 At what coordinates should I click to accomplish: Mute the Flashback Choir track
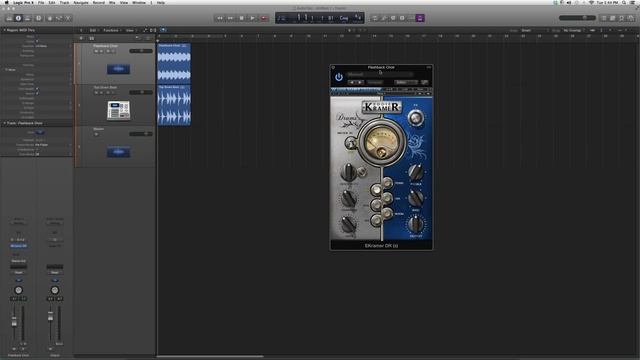pos(96,51)
